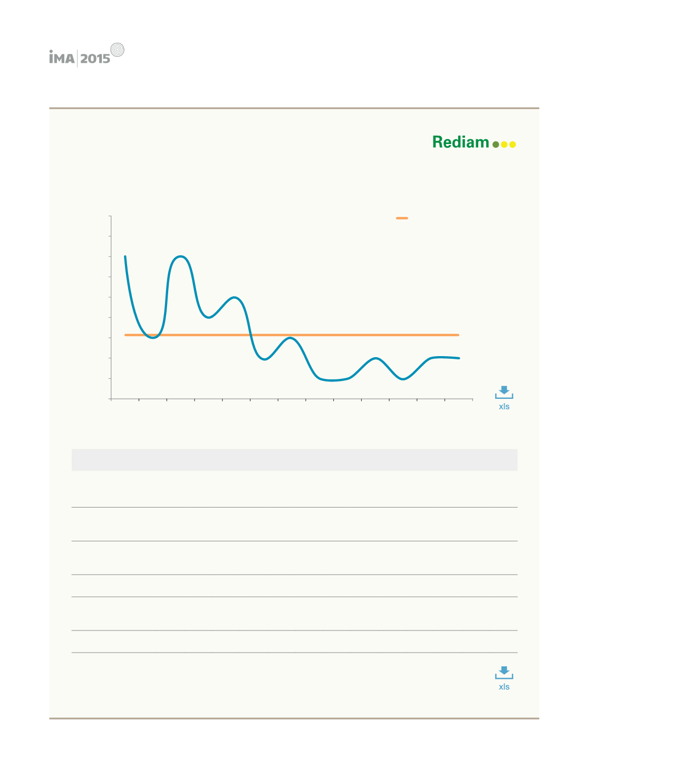Click the last yellow Rediam dot

(x=513, y=145)
